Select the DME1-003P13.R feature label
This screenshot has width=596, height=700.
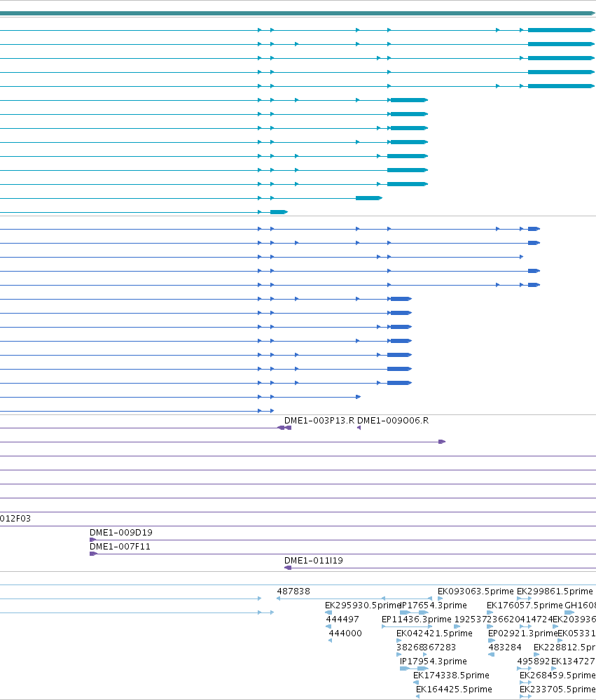coord(319,421)
